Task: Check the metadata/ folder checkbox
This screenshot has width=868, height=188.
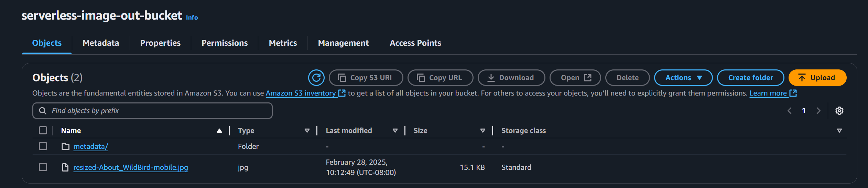Action: [x=43, y=146]
